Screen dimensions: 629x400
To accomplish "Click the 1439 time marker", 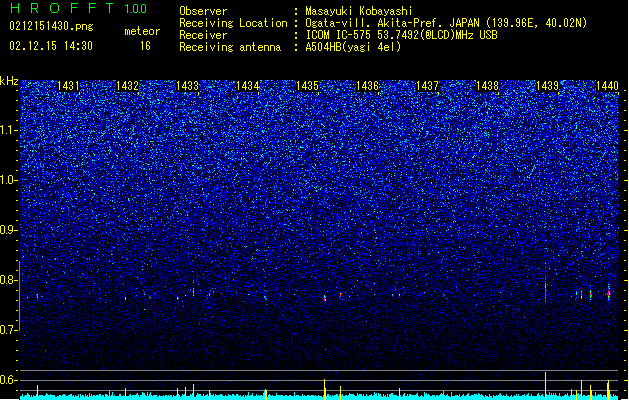I will [547, 86].
